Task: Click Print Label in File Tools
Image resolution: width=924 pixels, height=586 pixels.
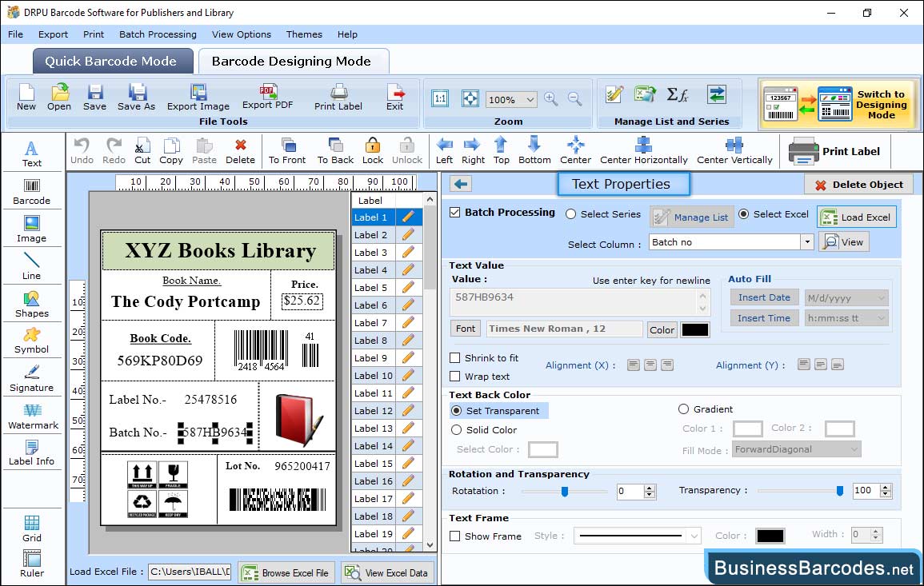Action: coord(338,98)
